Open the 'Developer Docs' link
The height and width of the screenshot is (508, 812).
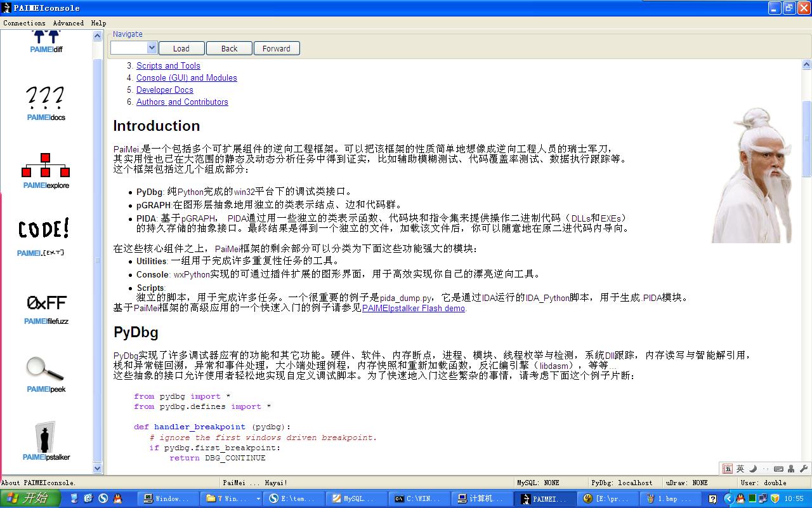click(x=165, y=90)
